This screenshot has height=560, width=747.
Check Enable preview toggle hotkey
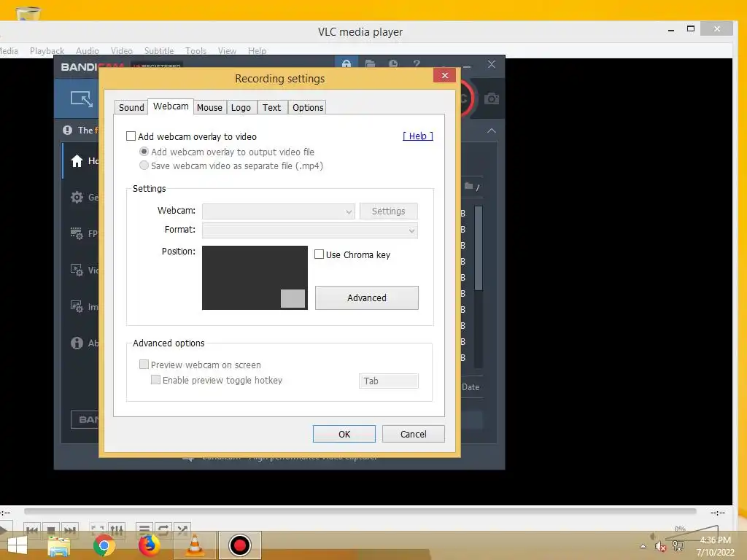(x=156, y=379)
